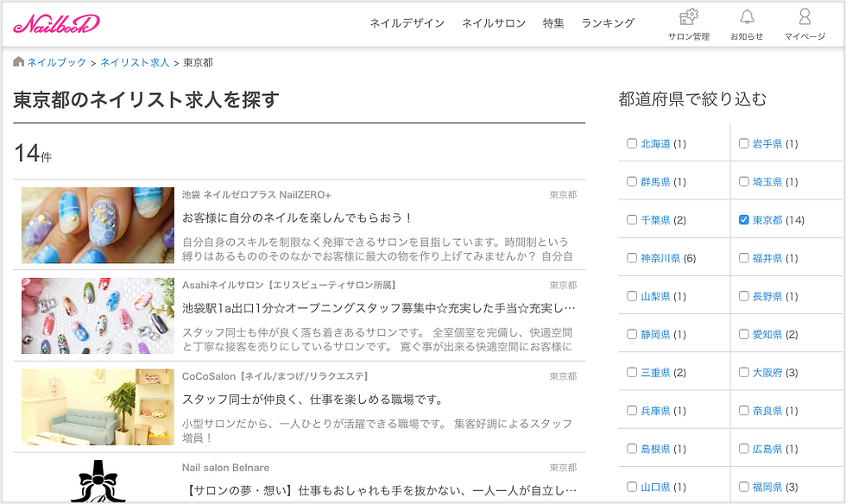Image resolution: width=846 pixels, height=504 pixels.
Task: Click salon name CoCoSalon【ネイル/まつげ/リラクエステ】
Action: click(275, 376)
